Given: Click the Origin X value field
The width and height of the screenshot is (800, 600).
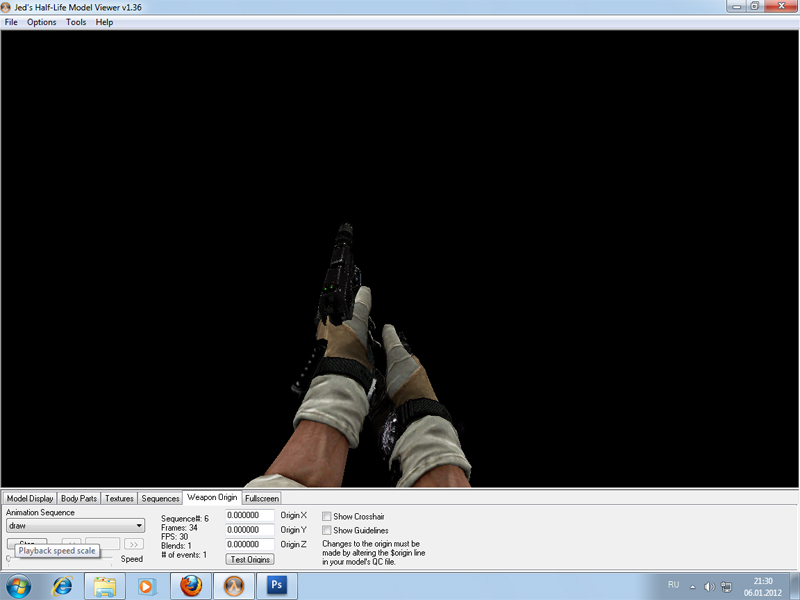Looking at the screenshot, I should pos(250,515).
